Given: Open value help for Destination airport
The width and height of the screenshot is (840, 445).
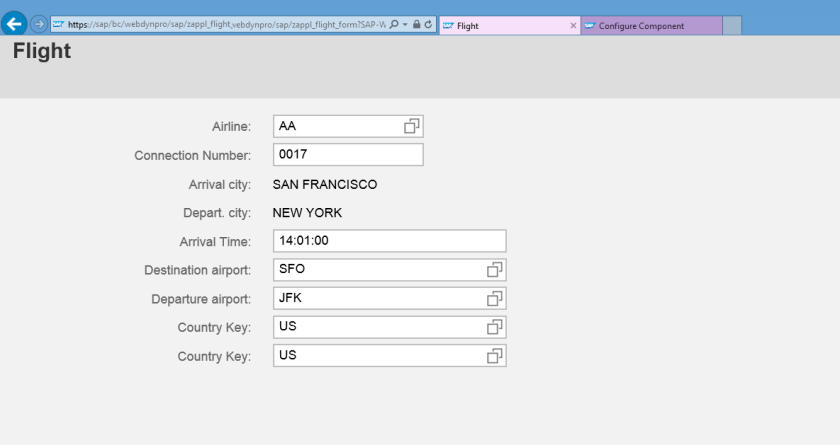Looking at the screenshot, I should point(494,270).
